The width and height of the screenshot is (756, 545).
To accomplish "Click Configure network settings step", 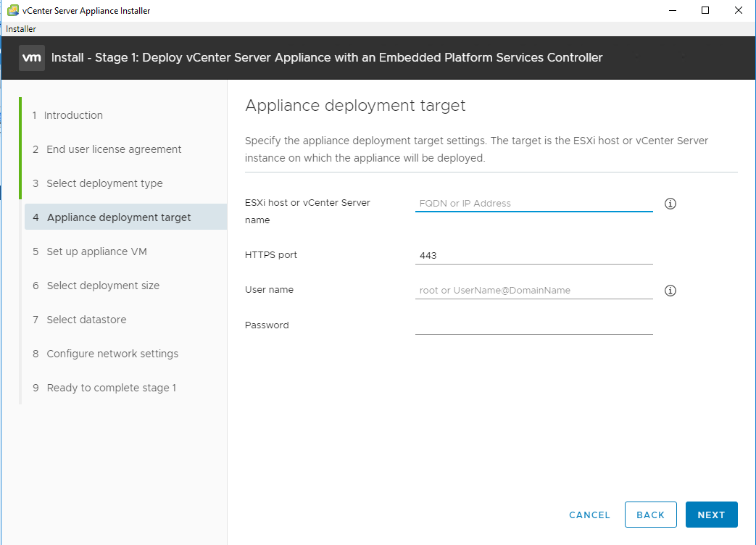I will 112,354.
